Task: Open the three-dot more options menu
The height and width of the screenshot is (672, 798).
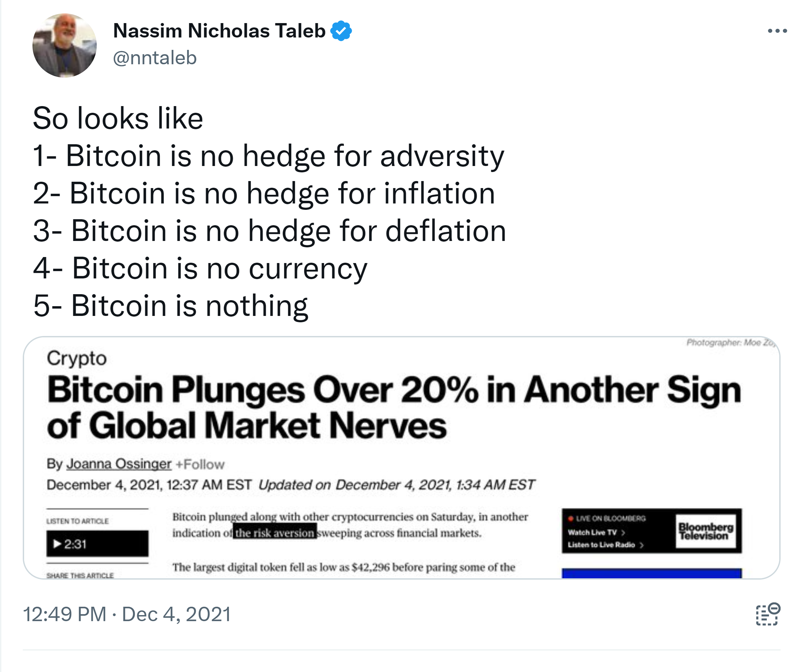Action: click(777, 31)
